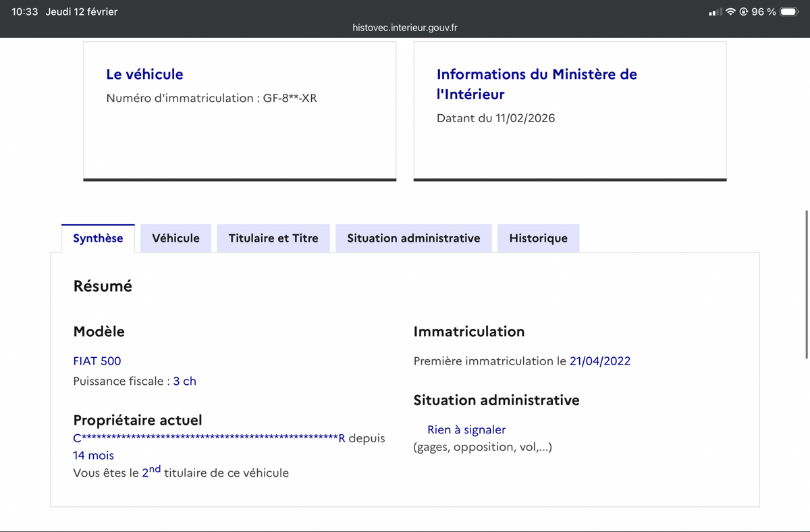Click the Le véhicule card heading
The image size is (810, 532).
pyautogui.click(x=144, y=74)
